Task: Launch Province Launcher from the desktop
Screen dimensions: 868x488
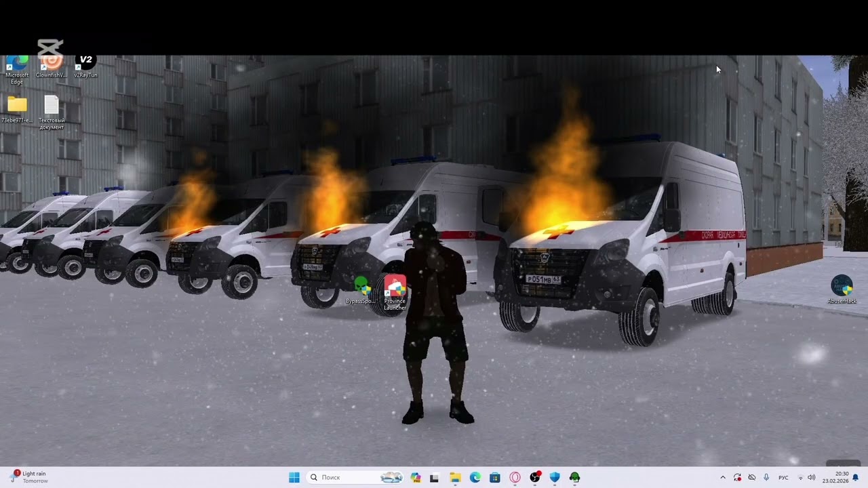Action: 395,293
